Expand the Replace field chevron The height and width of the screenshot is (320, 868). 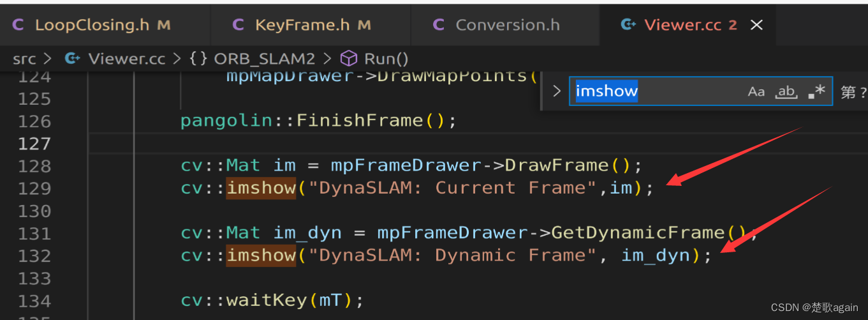(556, 91)
